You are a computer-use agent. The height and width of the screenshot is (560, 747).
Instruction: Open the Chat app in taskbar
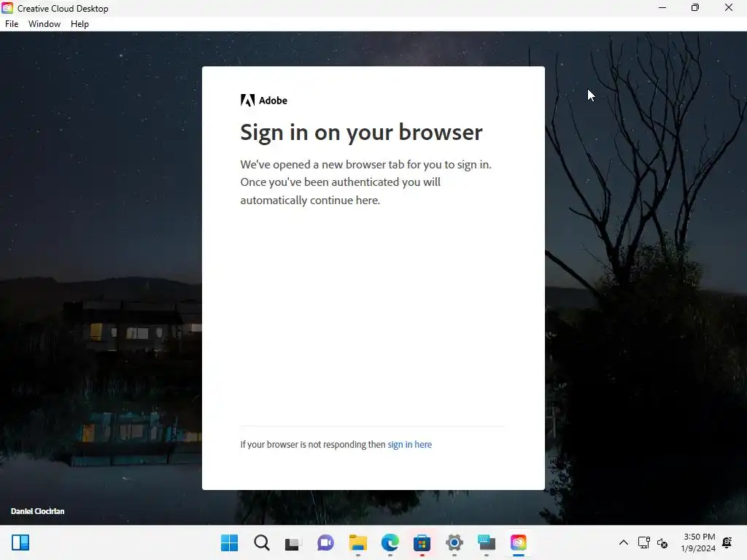pyautogui.click(x=325, y=542)
